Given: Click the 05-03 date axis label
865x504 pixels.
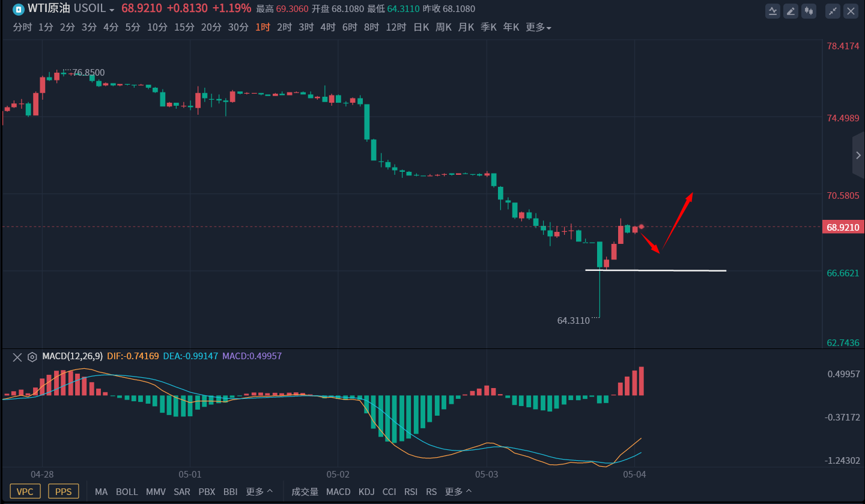Looking at the screenshot, I should 487,475.
